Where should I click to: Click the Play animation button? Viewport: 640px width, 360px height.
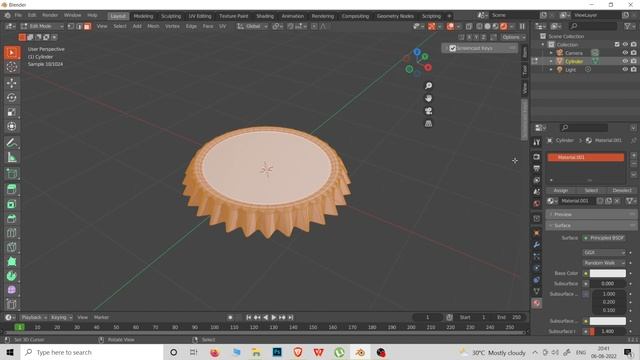pyautogui.click(x=274, y=317)
